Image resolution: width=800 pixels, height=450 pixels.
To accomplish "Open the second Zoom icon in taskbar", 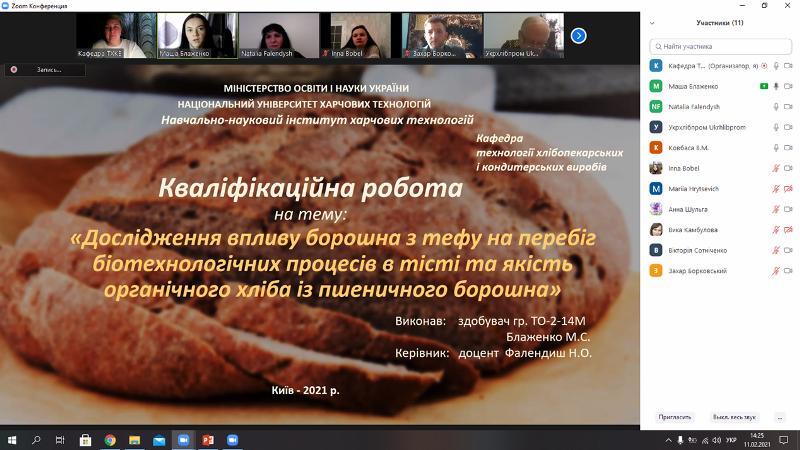I will 232,440.
